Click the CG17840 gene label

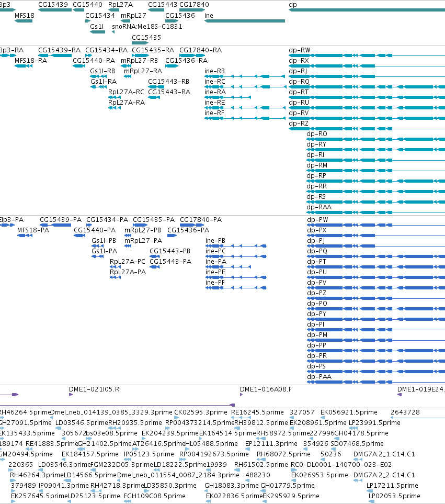[194, 5]
